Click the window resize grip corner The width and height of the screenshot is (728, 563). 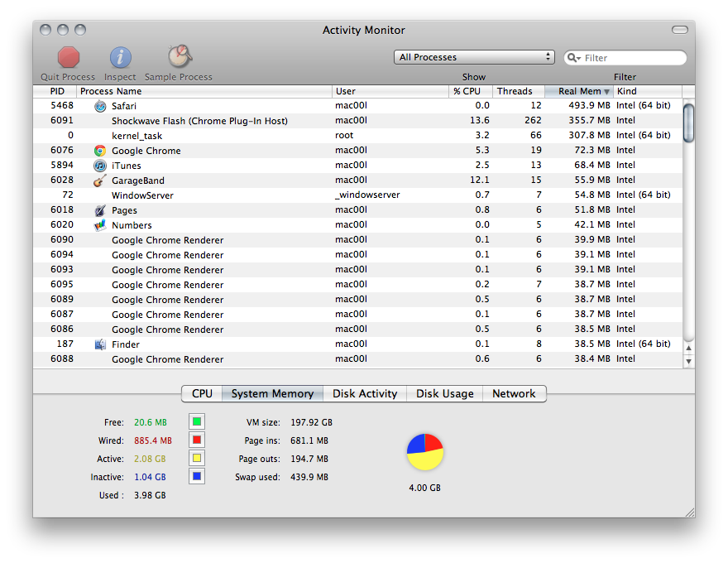691,512
